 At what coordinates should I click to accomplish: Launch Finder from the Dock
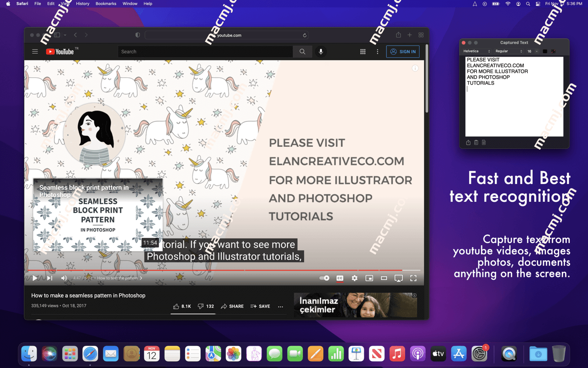(29, 354)
